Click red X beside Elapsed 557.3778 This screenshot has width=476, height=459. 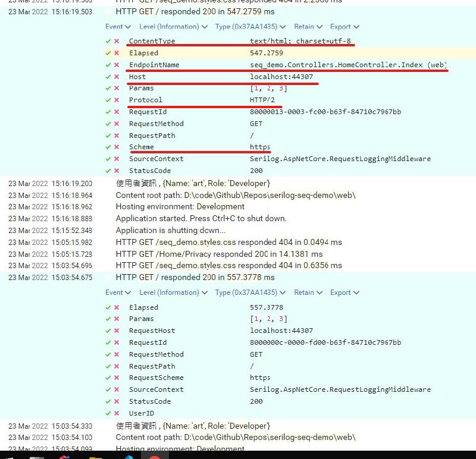coord(117,307)
